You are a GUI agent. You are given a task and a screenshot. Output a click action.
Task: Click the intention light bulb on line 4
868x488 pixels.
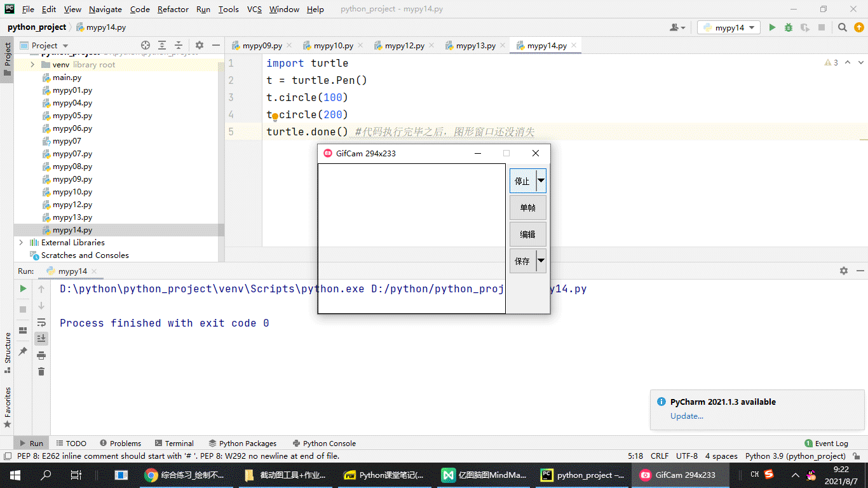[x=275, y=117]
